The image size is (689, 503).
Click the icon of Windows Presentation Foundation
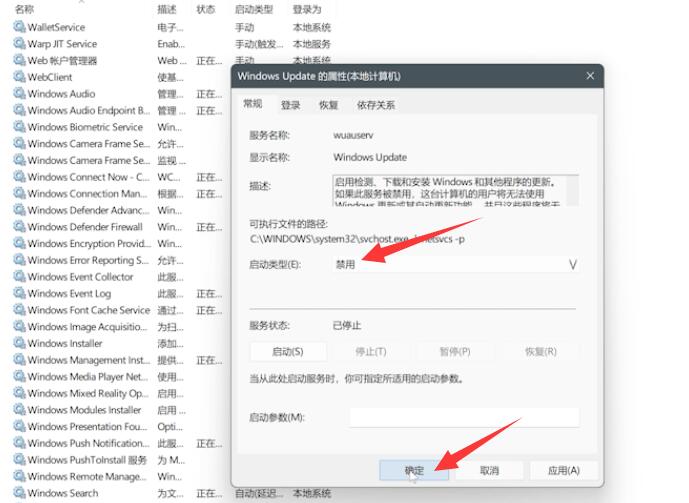19,426
